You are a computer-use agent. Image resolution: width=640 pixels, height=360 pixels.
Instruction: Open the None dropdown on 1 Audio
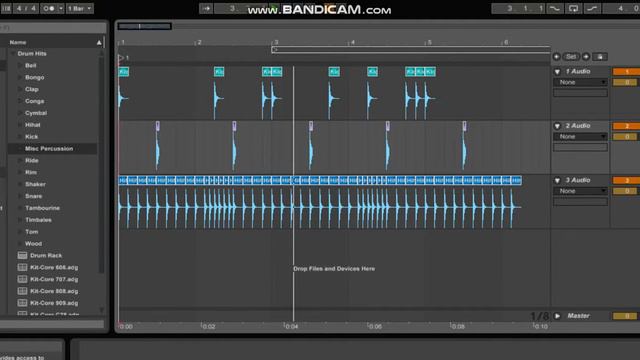tap(580, 82)
